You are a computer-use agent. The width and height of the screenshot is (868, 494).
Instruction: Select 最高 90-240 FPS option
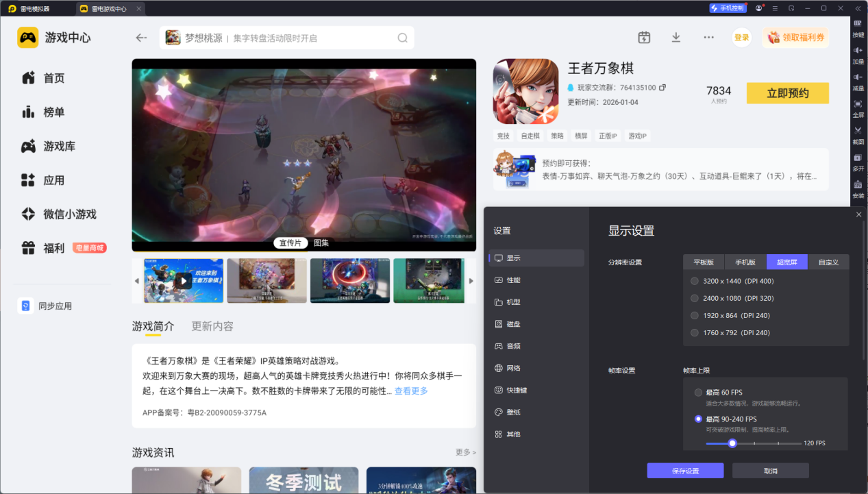726,419
